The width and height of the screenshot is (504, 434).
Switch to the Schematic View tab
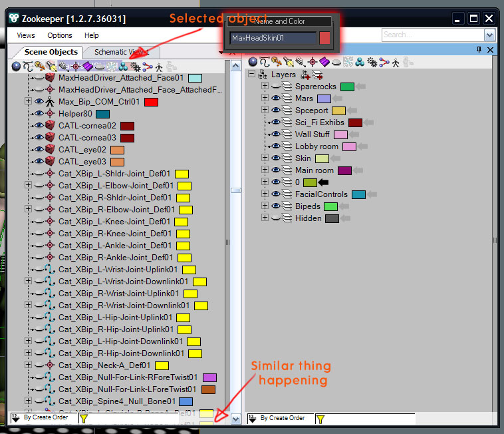(x=120, y=52)
